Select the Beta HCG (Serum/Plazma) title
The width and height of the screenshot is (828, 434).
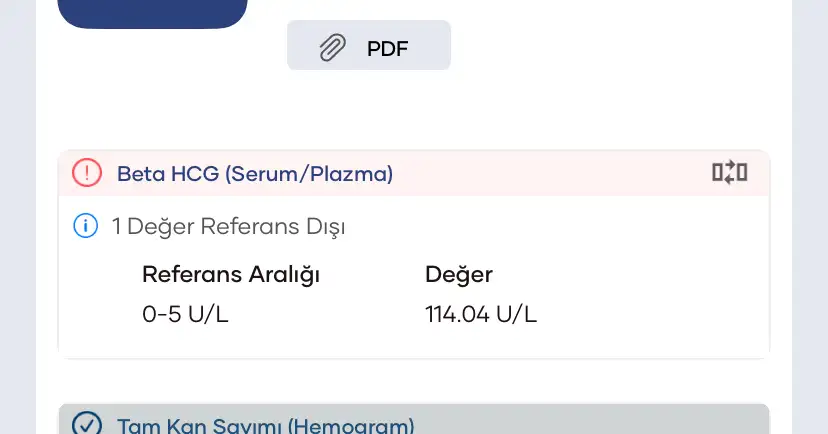[255, 174]
